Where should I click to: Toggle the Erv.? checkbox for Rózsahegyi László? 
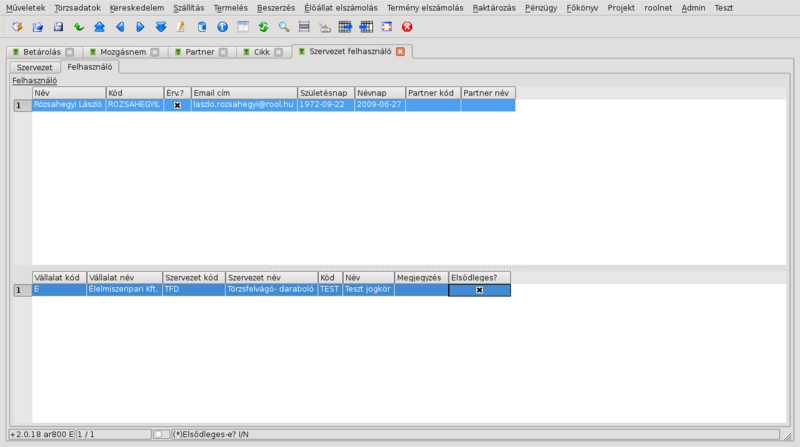(x=177, y=105)
